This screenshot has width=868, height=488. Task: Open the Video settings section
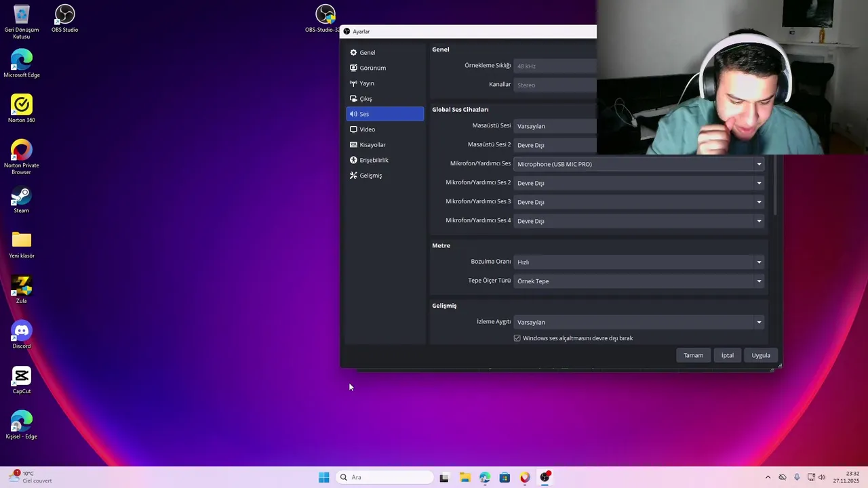click(x=384, y=129)
